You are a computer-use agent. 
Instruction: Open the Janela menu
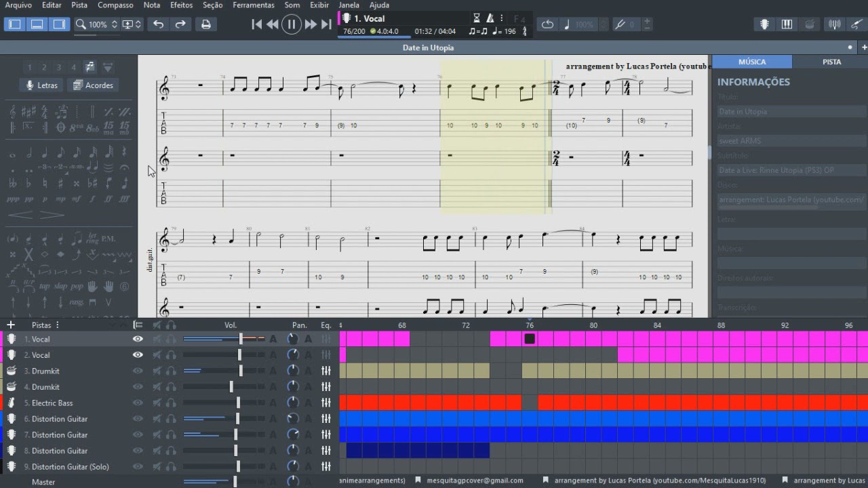pyautogui.click(x=349, y=5)
